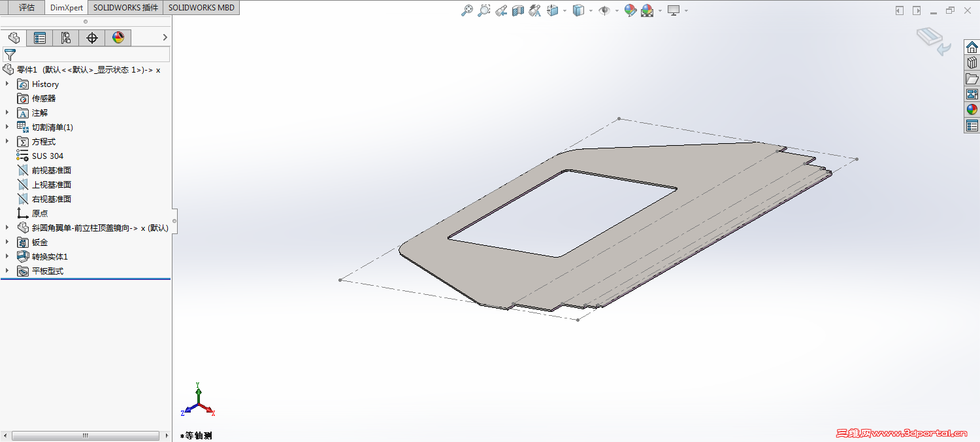
Task: Open the File Explorer task pane
Action: point(972,78)
